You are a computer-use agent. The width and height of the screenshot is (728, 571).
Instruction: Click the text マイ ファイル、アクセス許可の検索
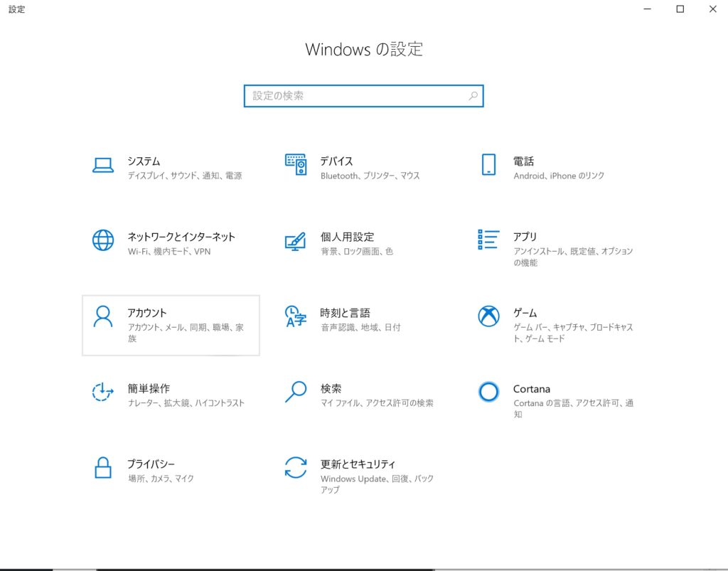pyautogui.click(x=377, y=402)
